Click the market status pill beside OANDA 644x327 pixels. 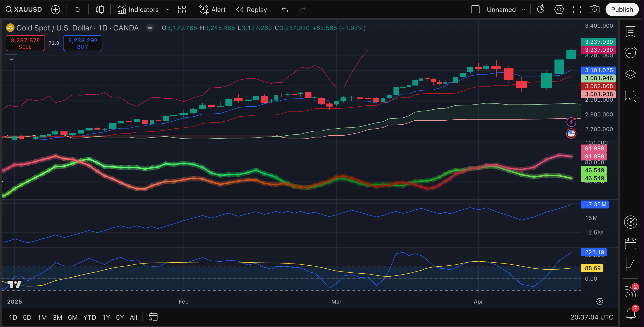[150, 28]
